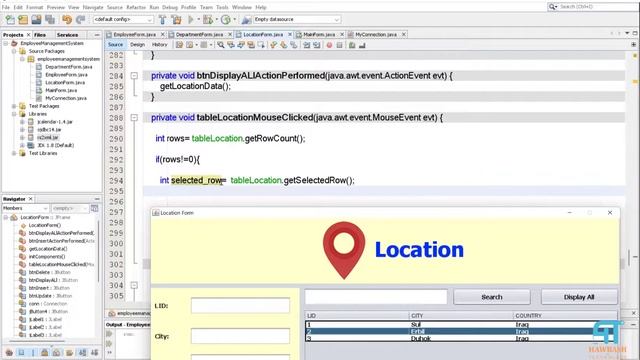
Task: Click the green Run Project icon
Action: [x=191, y=19]
